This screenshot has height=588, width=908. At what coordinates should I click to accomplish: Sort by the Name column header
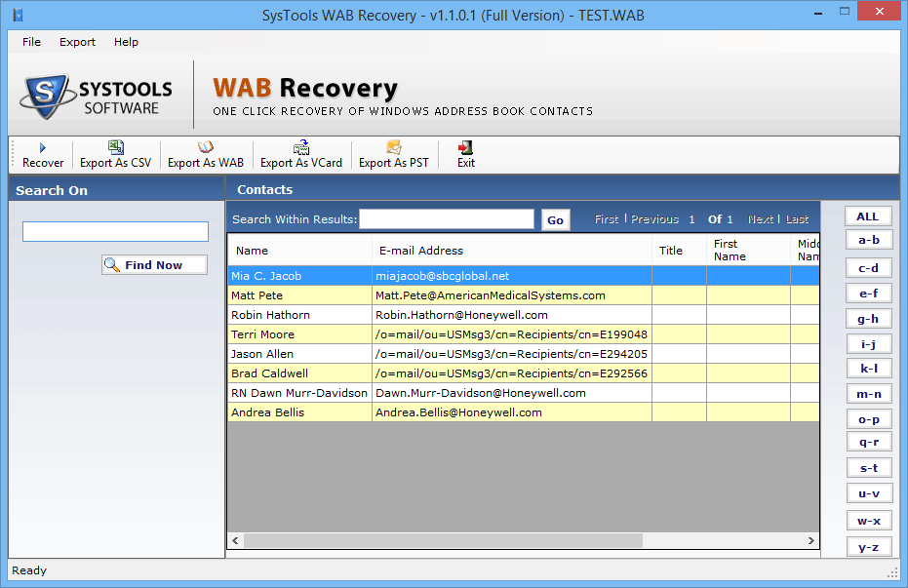299,250
